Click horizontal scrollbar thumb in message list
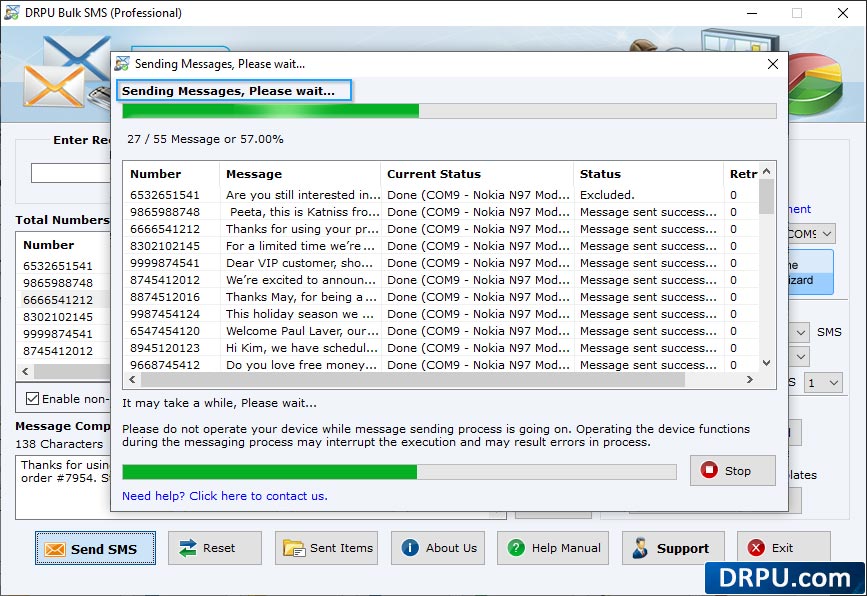This screenshot has width=867, height=596. (x=412, y=379)
